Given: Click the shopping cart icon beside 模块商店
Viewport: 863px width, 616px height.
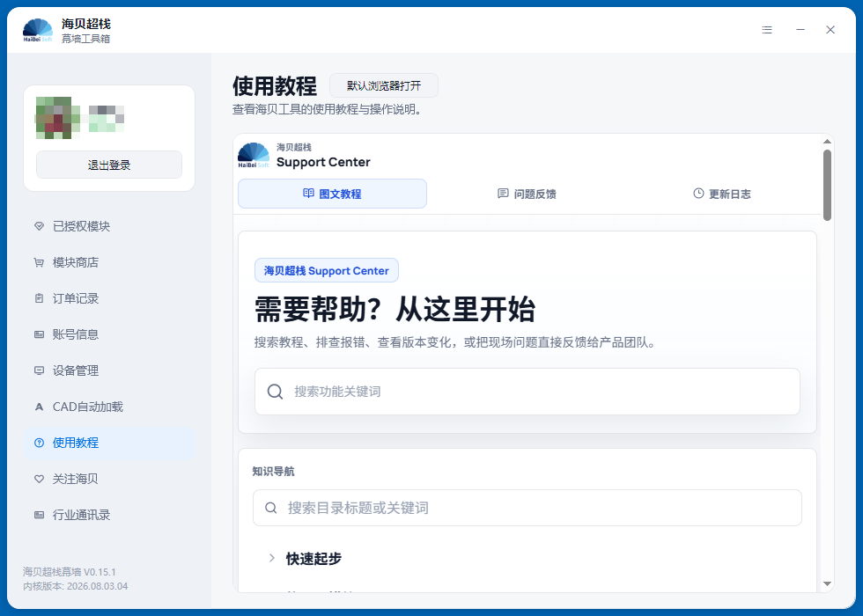Looking at the screenshot, I should tap(39, 262).
